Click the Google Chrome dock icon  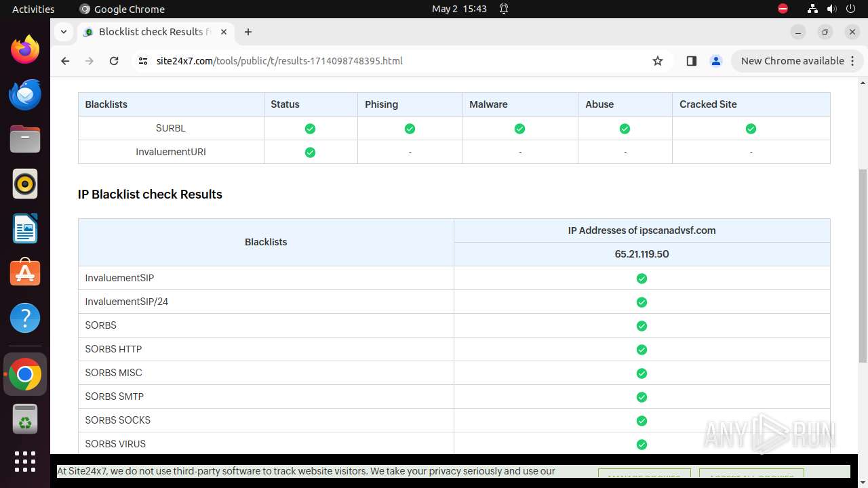pos(25,374)
